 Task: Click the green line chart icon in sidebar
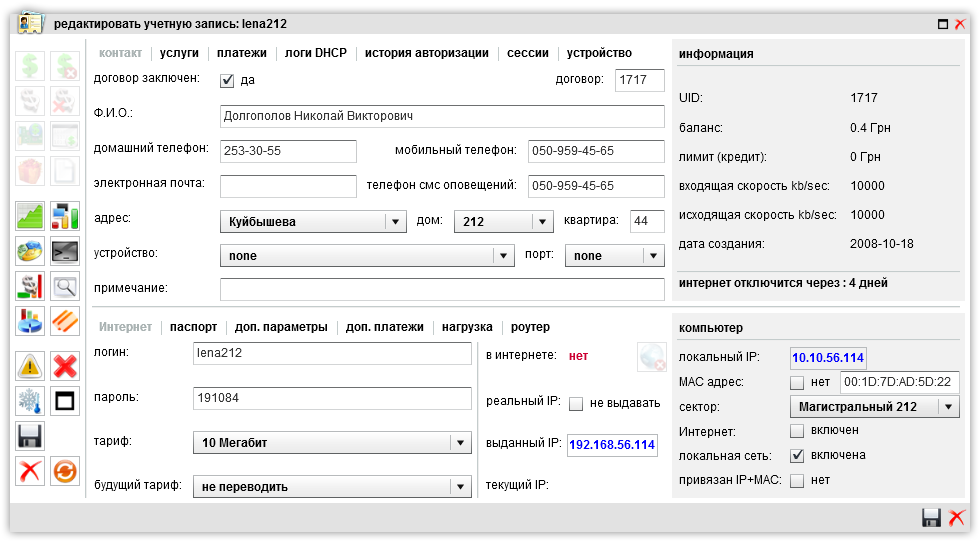pos(31,217)
